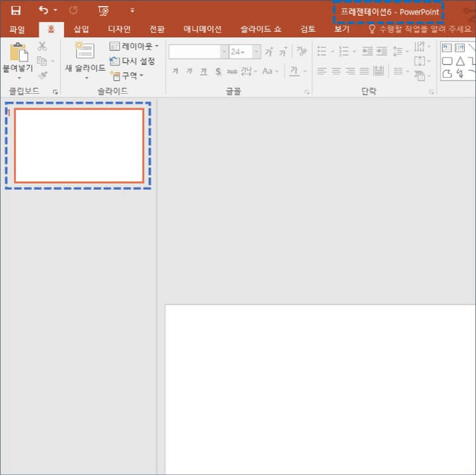Select the 보기 tab

(342, 29)
